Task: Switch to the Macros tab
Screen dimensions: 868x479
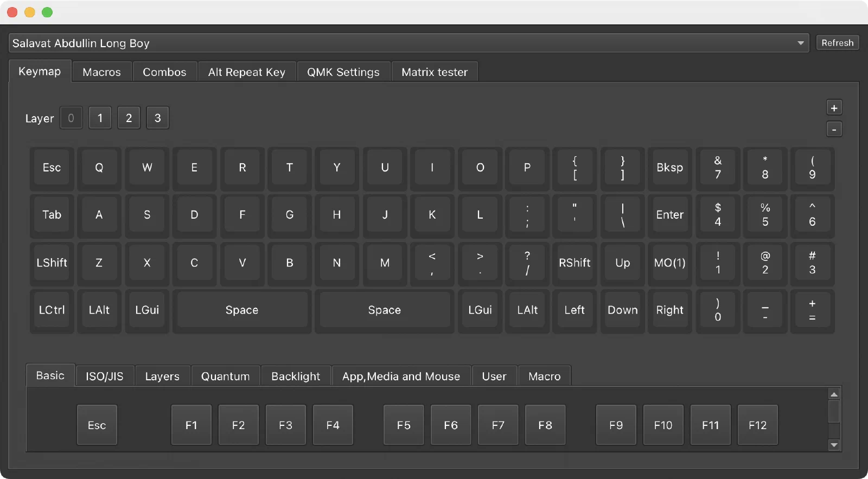Action: [x=101, y=72]
